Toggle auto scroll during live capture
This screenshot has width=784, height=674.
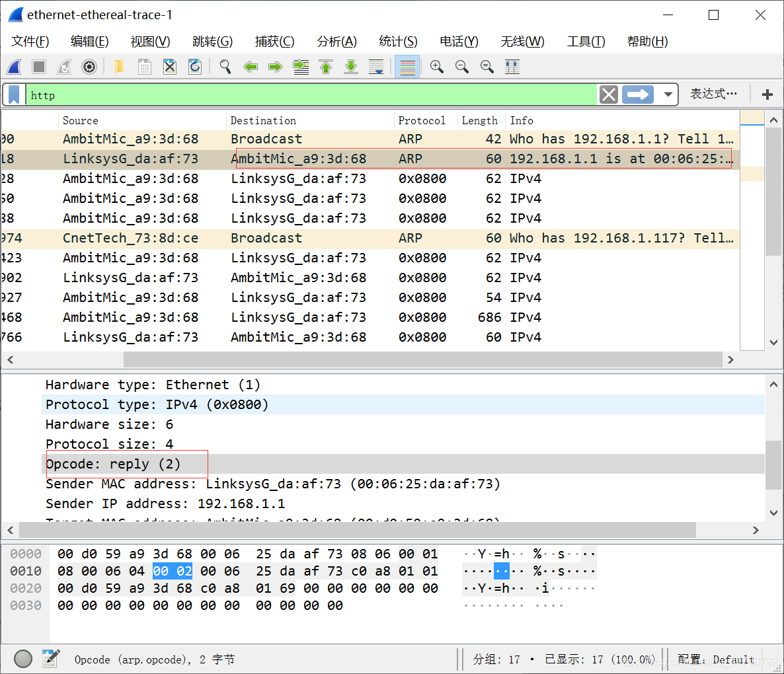click(x=376, y=67)
